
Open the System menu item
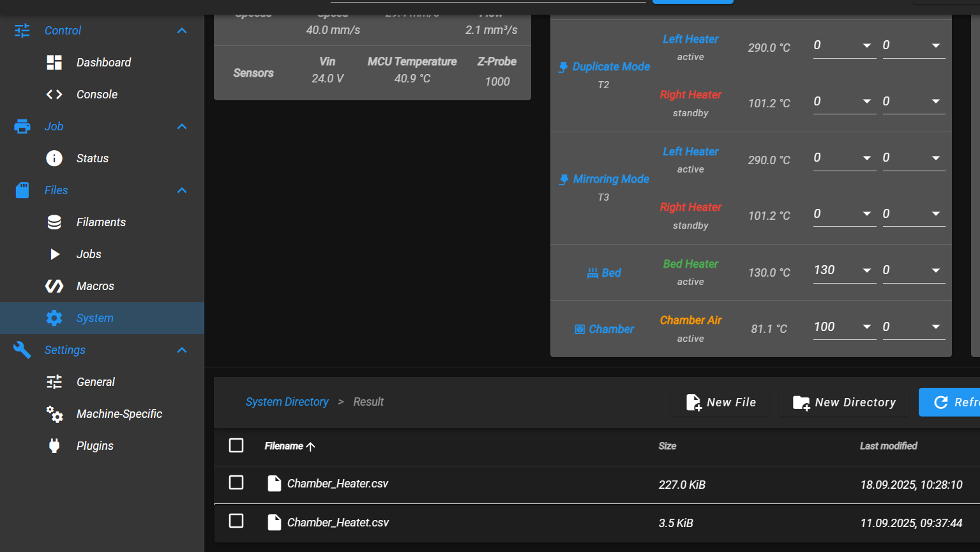(102, 318)
